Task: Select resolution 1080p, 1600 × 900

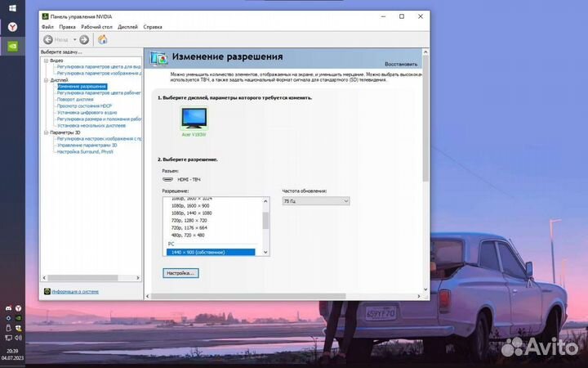Action: pyautogui.click(x=190, y=206)
